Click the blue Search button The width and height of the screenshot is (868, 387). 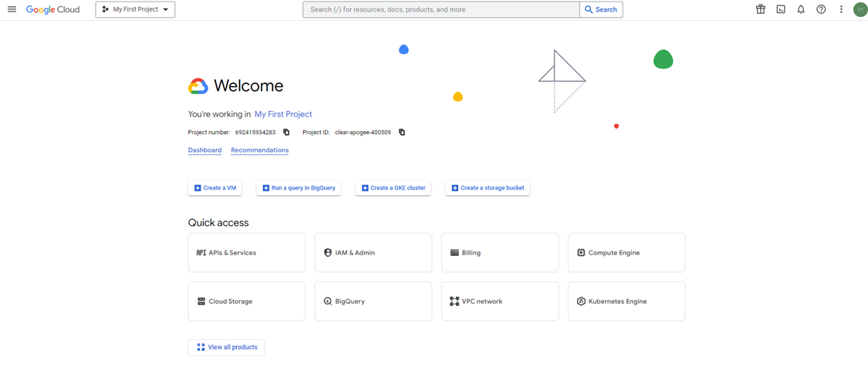pos(601,9)
